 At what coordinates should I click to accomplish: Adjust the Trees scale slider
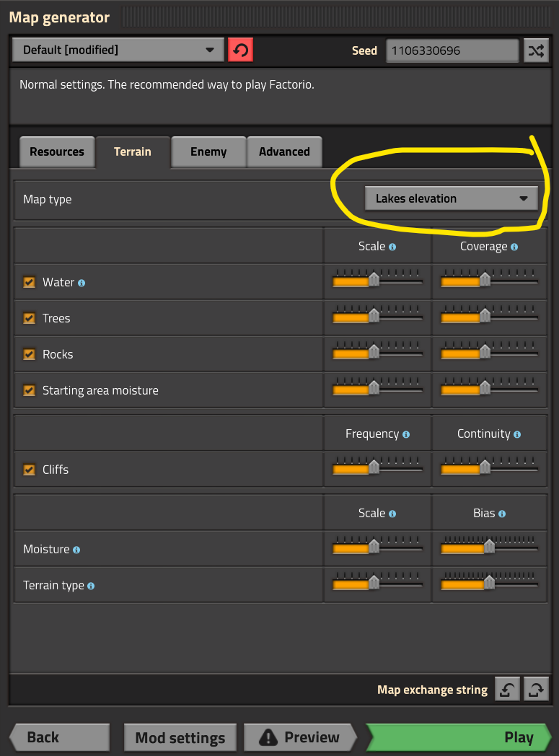click(377, 315)
